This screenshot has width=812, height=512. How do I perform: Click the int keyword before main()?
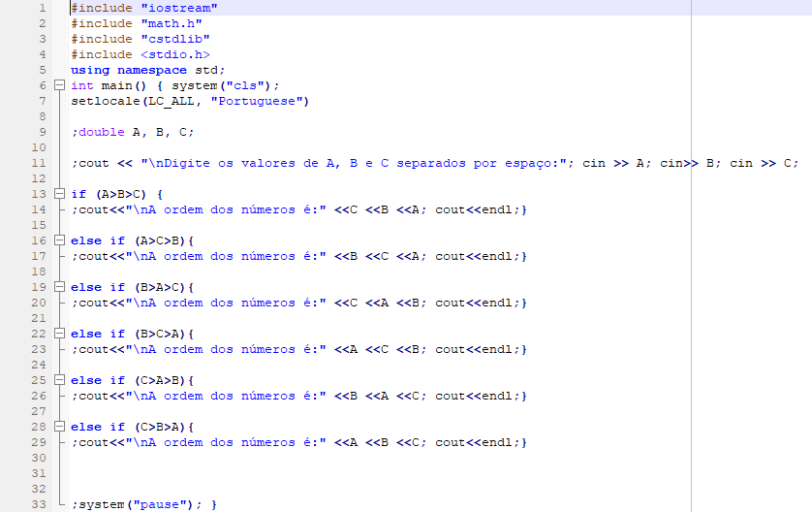point(82,85)
